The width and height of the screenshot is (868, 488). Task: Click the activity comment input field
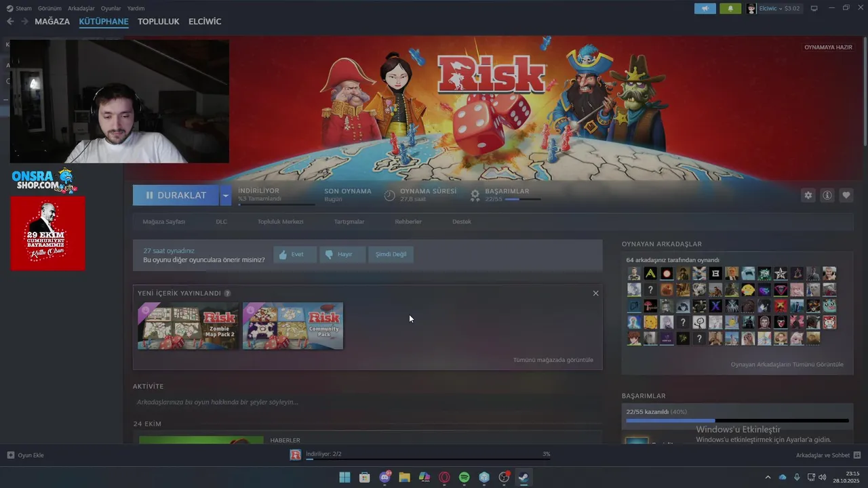(x=368, y=402)
